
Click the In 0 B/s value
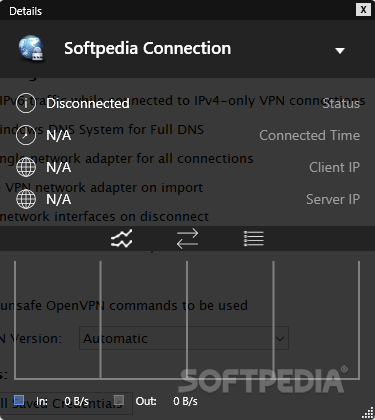77,401
